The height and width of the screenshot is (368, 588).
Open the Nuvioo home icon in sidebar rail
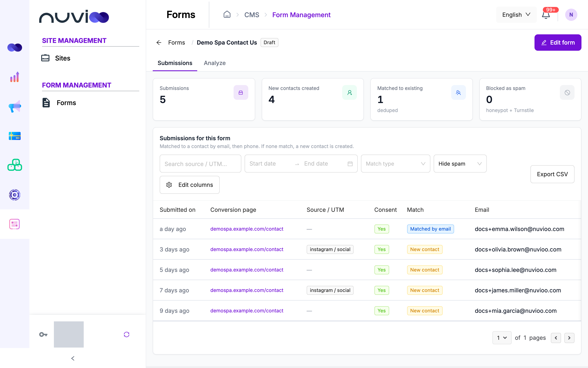pos(14,47)
